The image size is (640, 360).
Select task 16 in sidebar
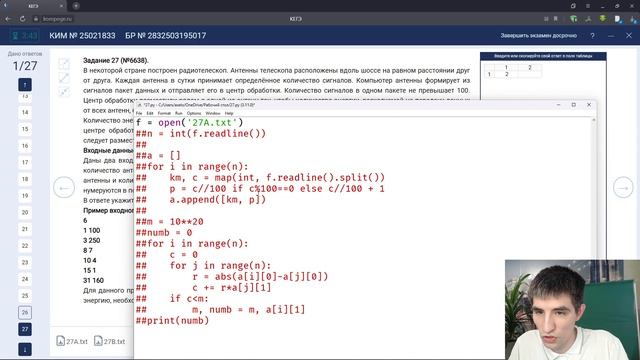(x=25, y=146)
